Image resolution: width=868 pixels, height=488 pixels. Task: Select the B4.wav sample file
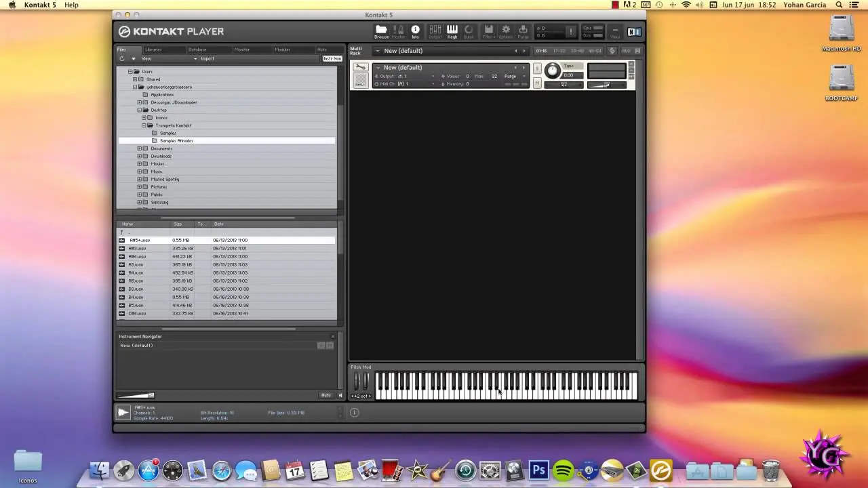coord(136,297)
